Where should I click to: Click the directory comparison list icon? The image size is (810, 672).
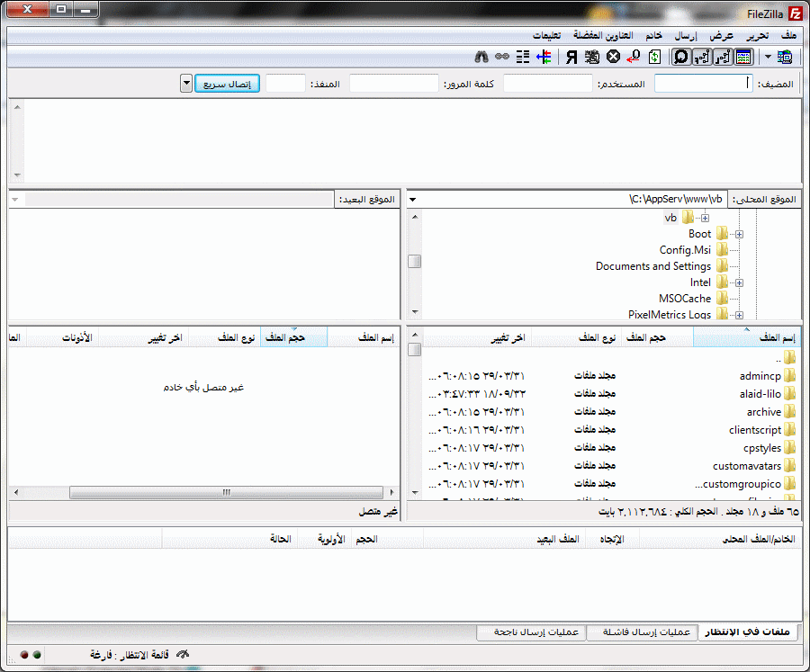coord(522,57)
